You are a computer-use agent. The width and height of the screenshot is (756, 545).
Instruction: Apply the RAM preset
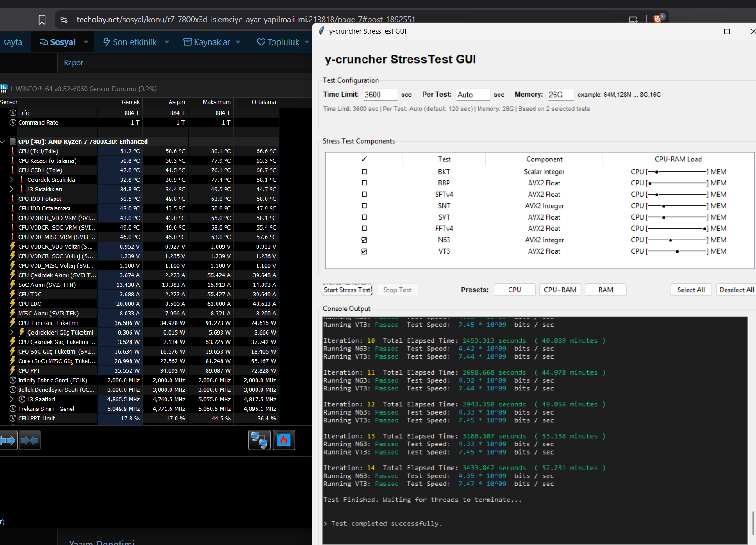pos(605,290)
